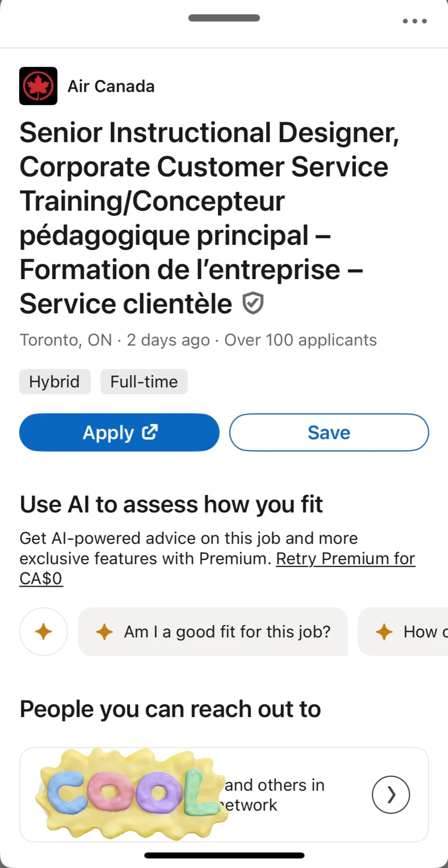This screenshot has height=868, width=448.
Task: Click the external link icon on Apply
Action: (150, 432)
